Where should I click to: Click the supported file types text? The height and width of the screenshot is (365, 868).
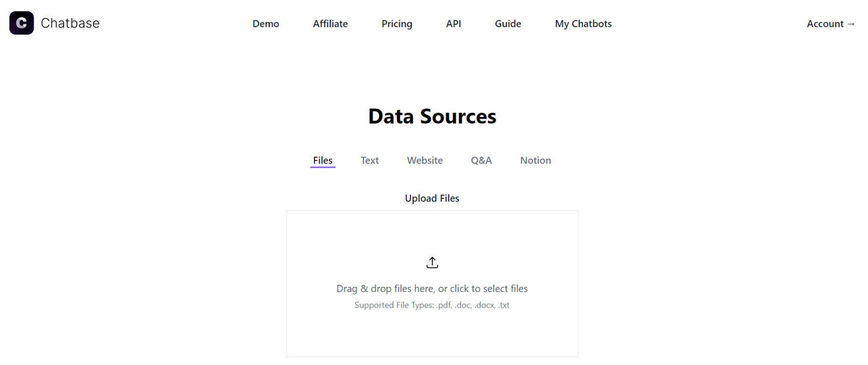[x=432, y=305]
